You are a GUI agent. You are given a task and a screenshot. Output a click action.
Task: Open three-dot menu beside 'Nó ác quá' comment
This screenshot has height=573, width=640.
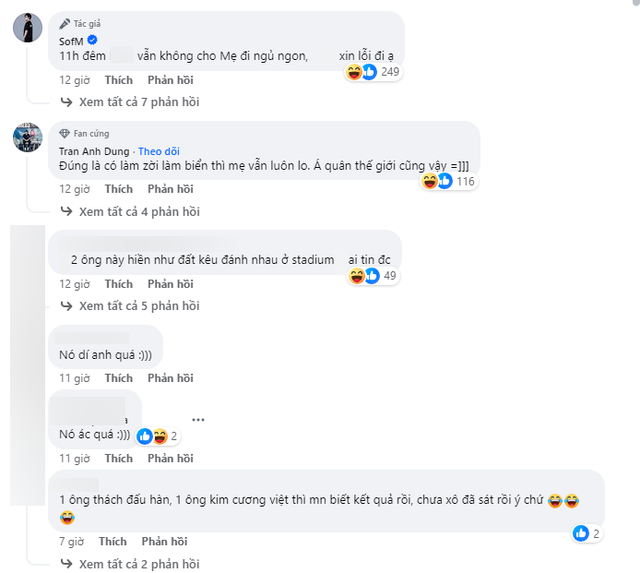[198, 419]
